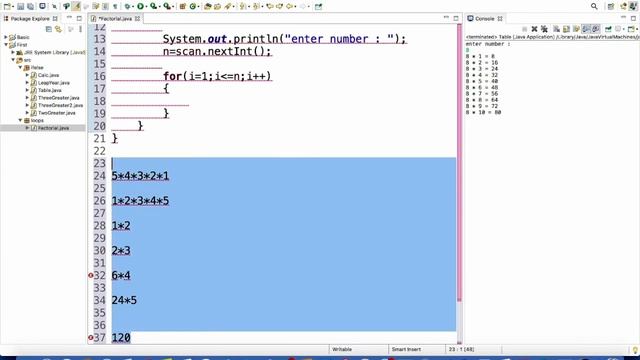Select Table.java in Package Explorer

[x=50, y=90]
